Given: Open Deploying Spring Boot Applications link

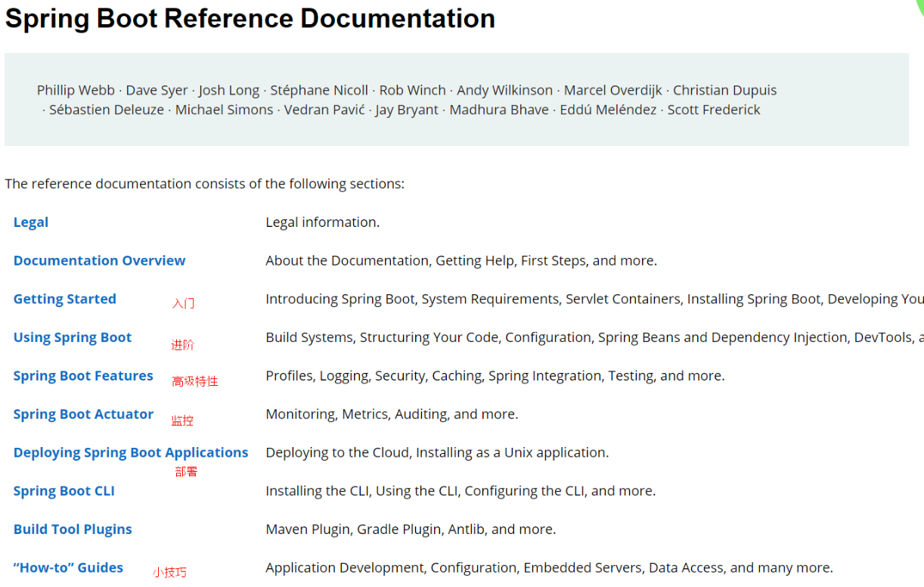Looking at the screenshot, I should pos(131,453).
